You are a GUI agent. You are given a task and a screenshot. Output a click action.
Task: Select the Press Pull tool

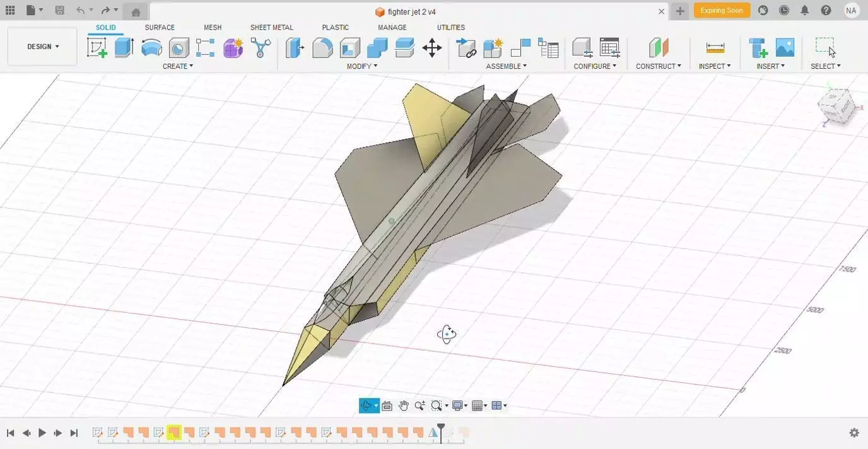point(295,48)
